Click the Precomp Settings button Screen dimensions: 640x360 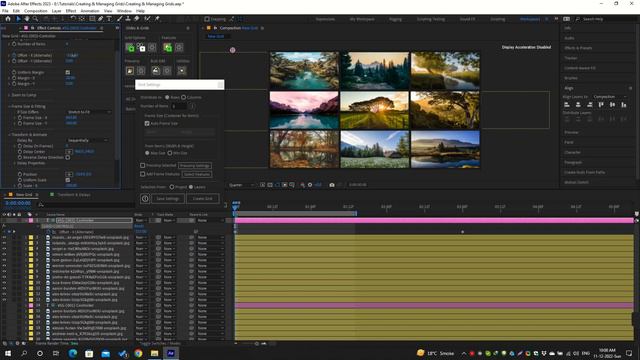[195, 166]
